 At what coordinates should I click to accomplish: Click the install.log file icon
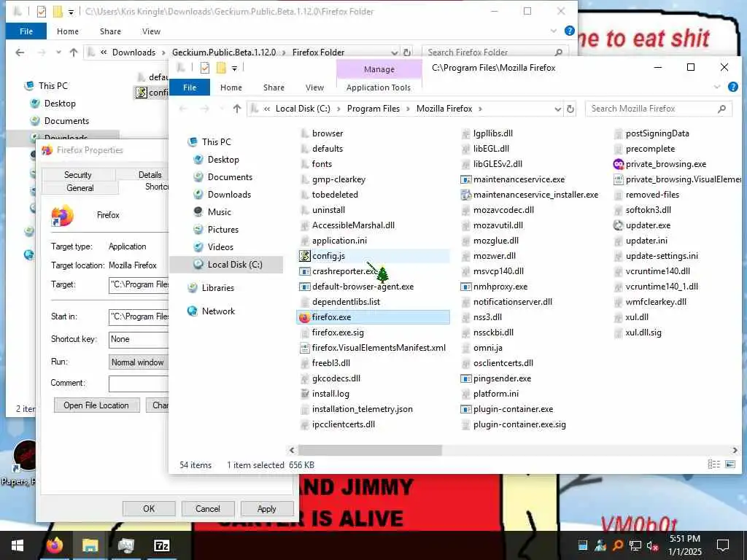pos(304,394)
